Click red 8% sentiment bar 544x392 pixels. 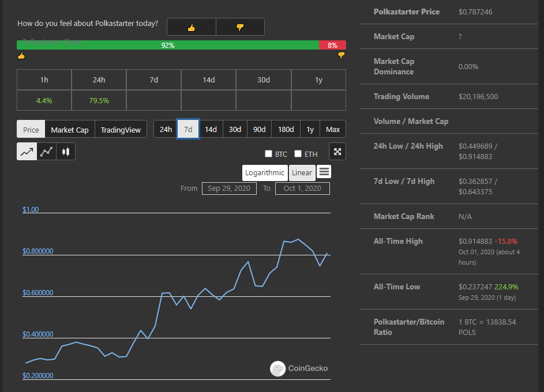tap(332, 45)
